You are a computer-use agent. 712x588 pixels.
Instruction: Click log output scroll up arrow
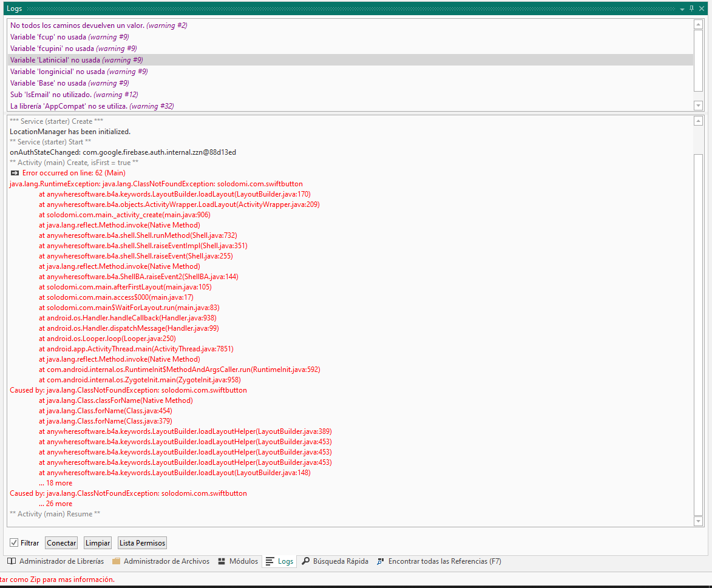[699, 121]
